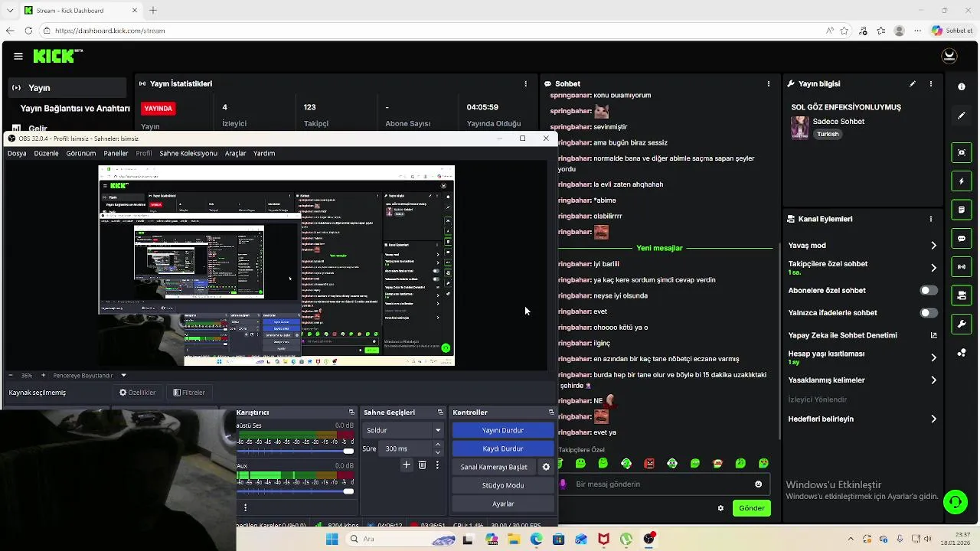Viewport: 980px width, 551px height.
Task: Click the pencil icon in right sidebar
Action: pos(962,116)
